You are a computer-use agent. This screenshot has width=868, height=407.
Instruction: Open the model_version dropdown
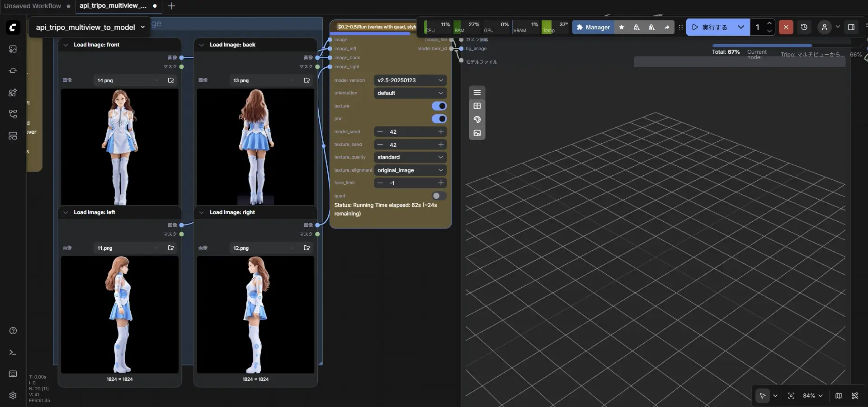(x=409, y=80)
